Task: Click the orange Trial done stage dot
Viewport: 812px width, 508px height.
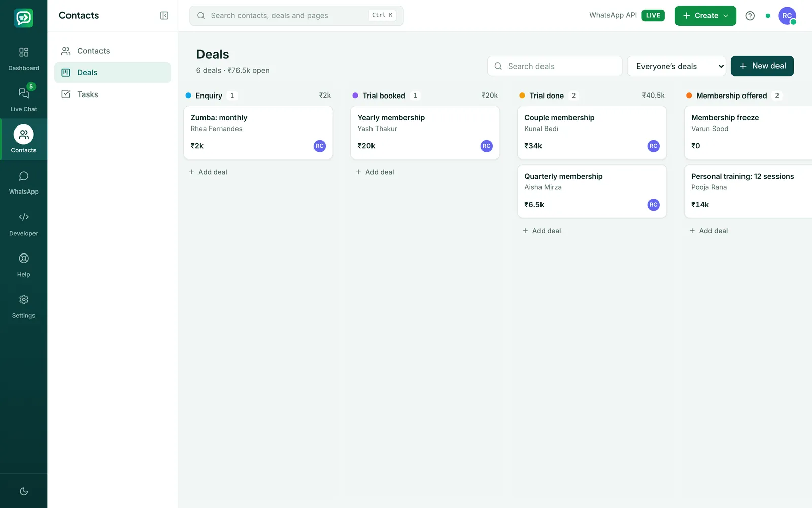Action: (522, 96)
